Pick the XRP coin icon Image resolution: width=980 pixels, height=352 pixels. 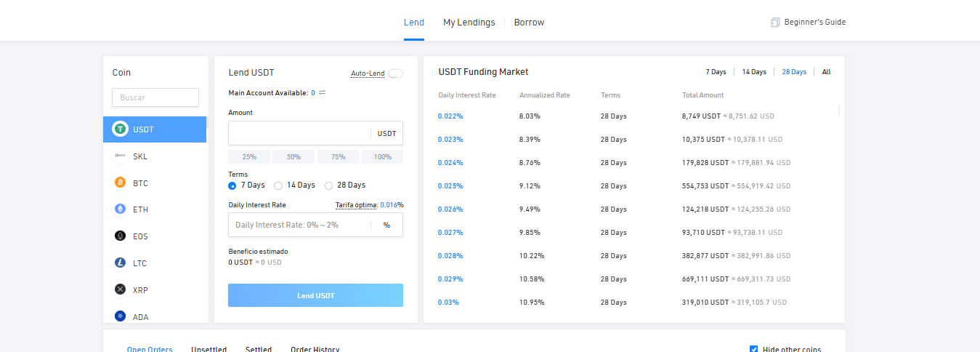tap(120, 289)
